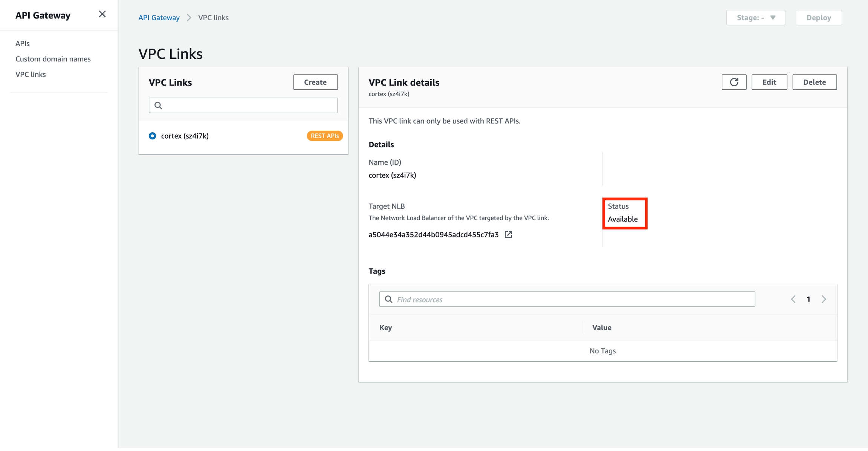Click the Delete button
This screenshot has height=451, width=868.
point(814,82)
